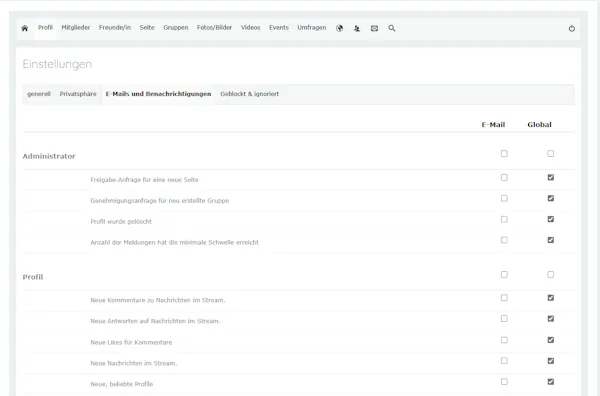
Task: Open the Seite menu item
Action: 147,28
